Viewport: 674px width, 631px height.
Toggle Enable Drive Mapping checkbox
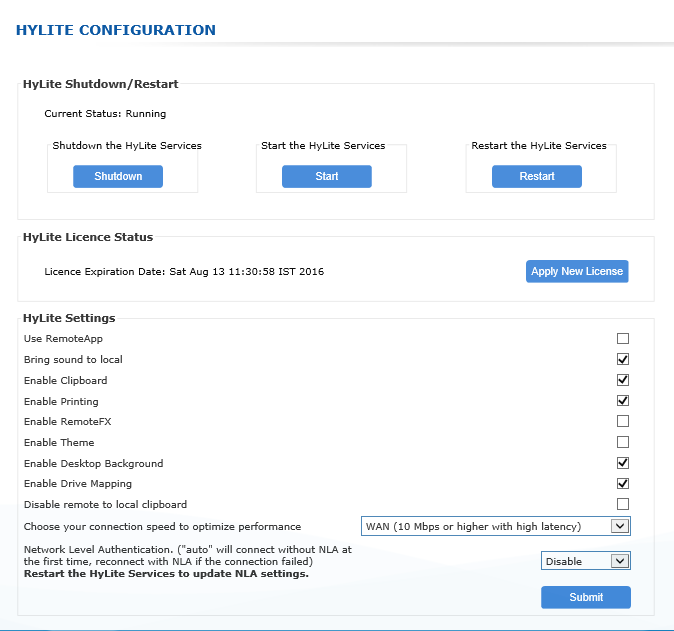623,484
